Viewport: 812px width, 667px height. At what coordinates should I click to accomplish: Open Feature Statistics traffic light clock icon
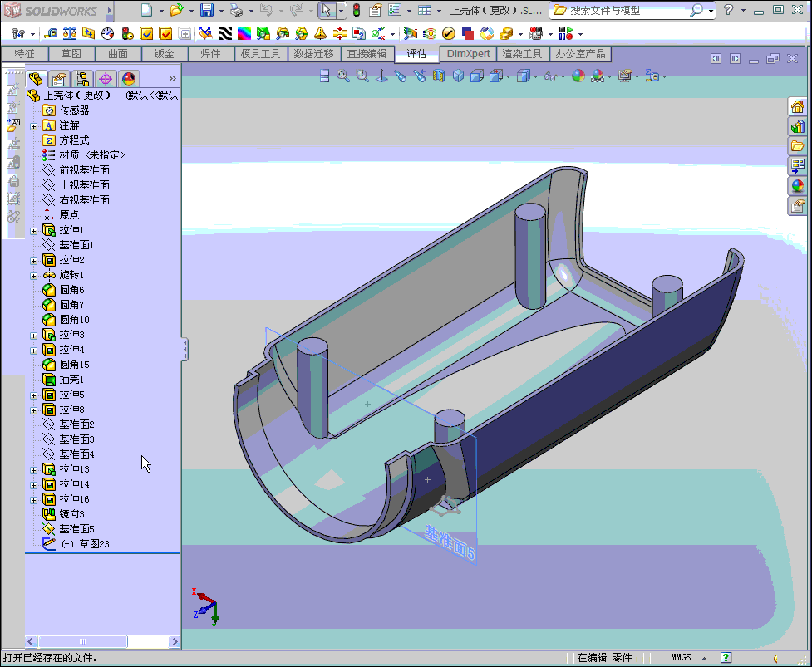click(x=127, y=33)
